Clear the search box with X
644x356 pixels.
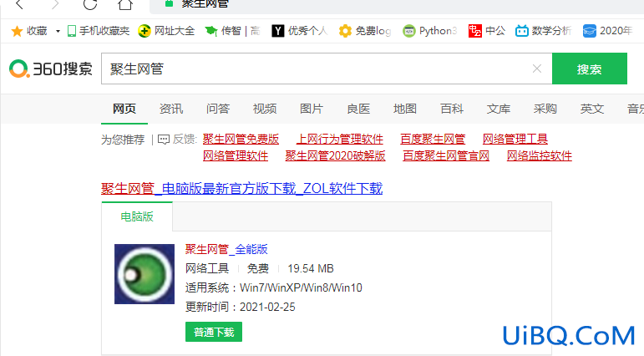(x=537, y=69)
